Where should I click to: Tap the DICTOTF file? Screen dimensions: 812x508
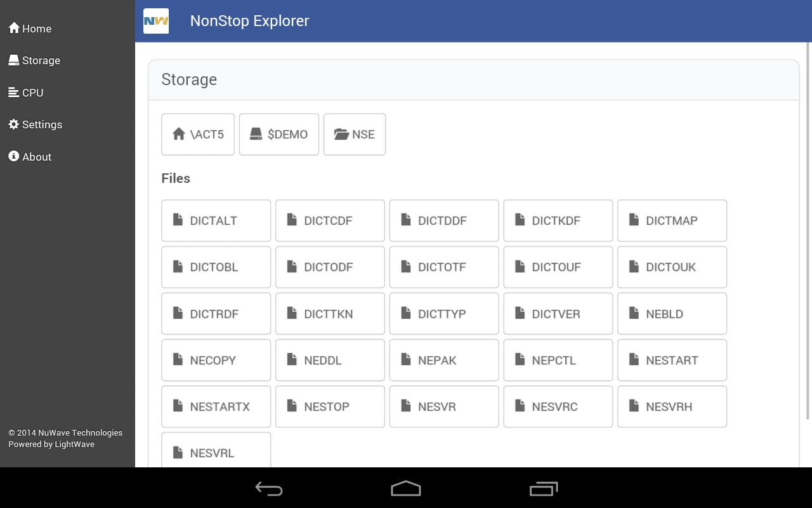click(444, 267)
